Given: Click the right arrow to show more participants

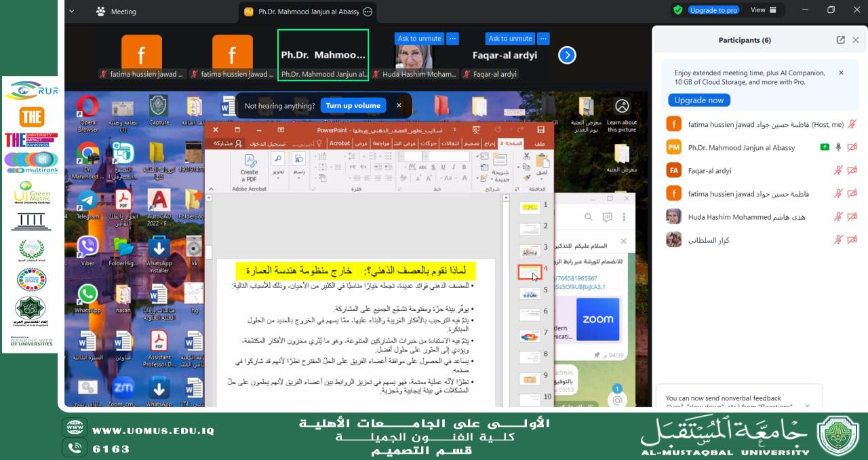Looking at the screenshot, I should 567,55.
